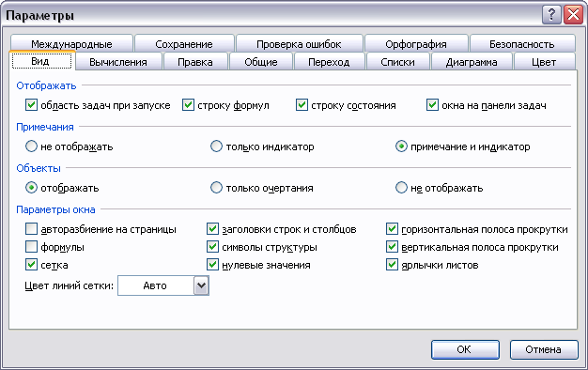Go to the Диаграмма tab

[x=472, y=62]
